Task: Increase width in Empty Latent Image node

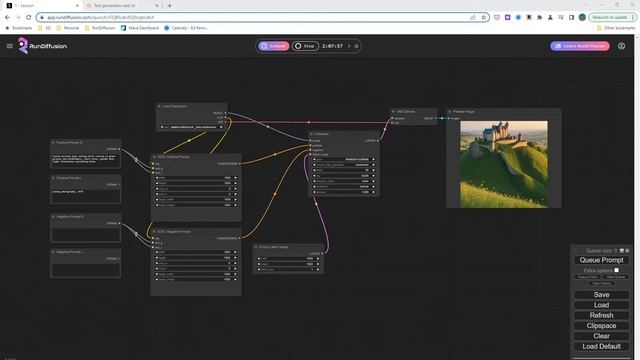Action: click(318, 258)
